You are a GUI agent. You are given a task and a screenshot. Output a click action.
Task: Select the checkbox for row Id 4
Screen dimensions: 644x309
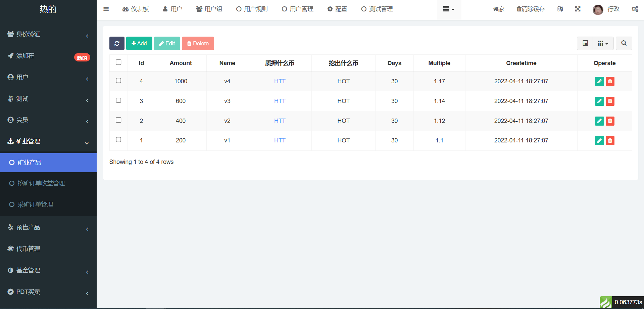coord(118,81)
